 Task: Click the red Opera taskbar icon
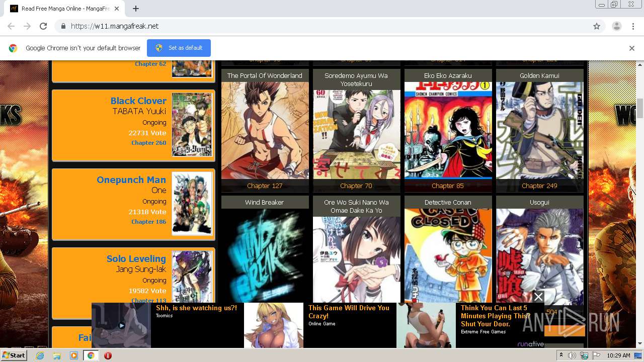(108, 355)
